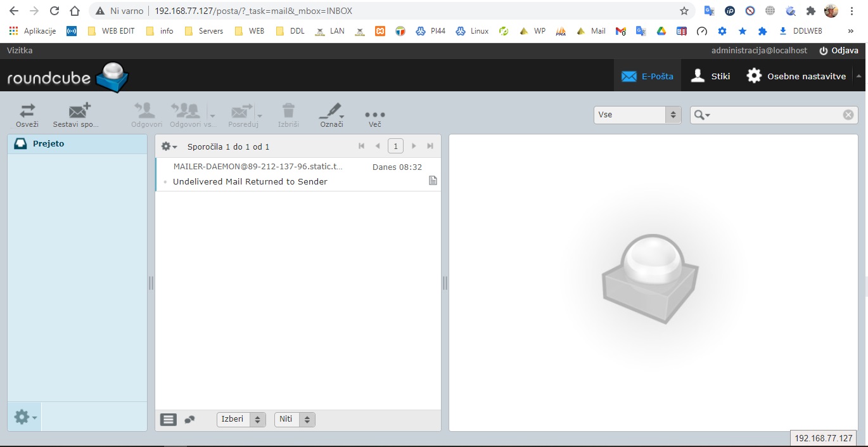Go to previous page of messages
The height and width of the screenshot is (447, 868).
tap(378, 146)
